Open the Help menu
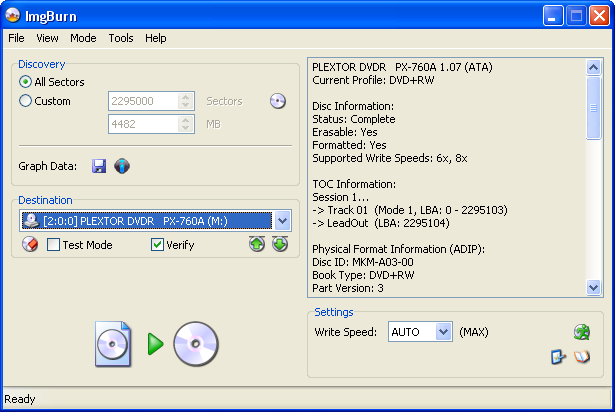Viewport: 615px width, 412px height. pyautogui.click(x=156, y=38)
